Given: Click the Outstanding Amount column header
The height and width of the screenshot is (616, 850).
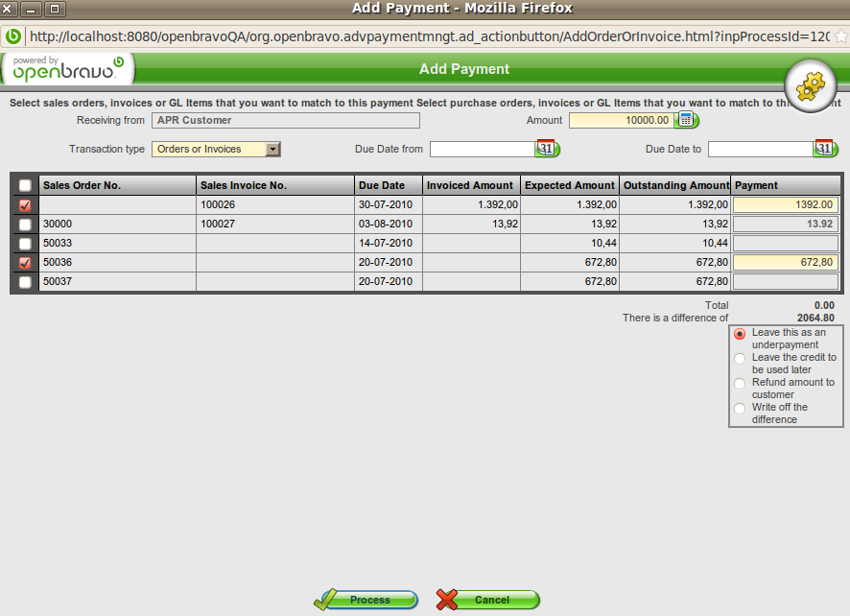Looking at the screenshot, I should (x=675, y=185).
